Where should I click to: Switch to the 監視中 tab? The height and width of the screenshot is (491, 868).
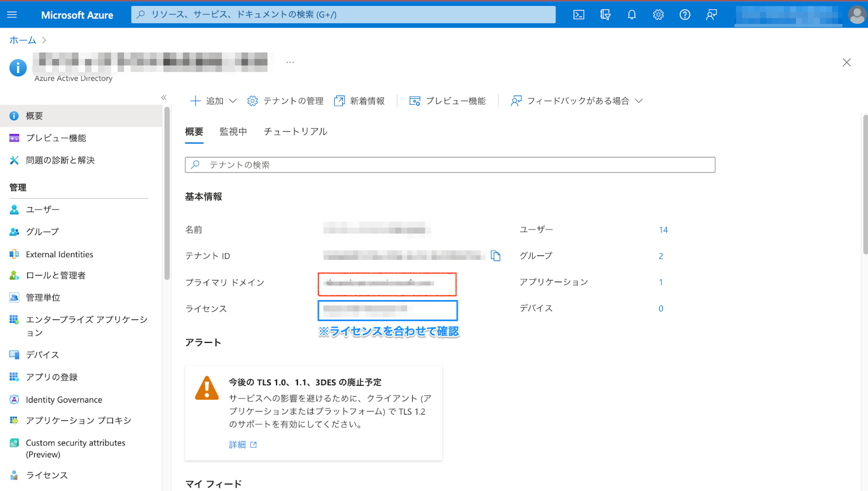233,132
